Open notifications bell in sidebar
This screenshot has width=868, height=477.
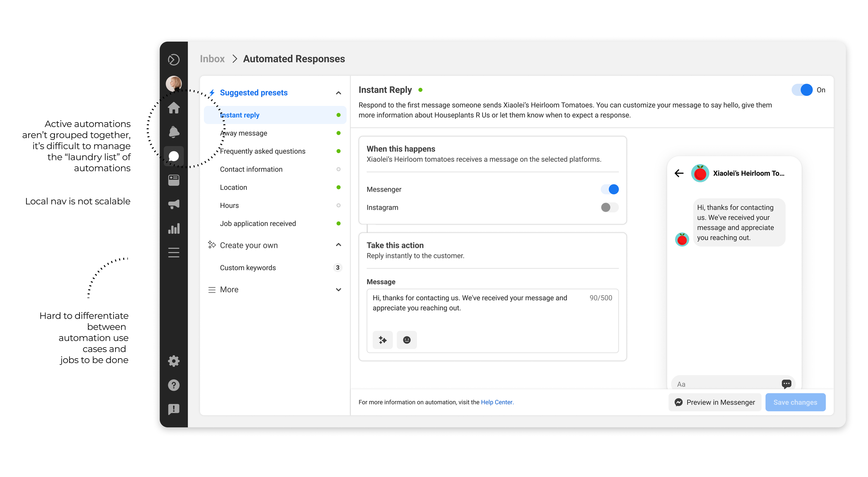[x=174, y=132]
